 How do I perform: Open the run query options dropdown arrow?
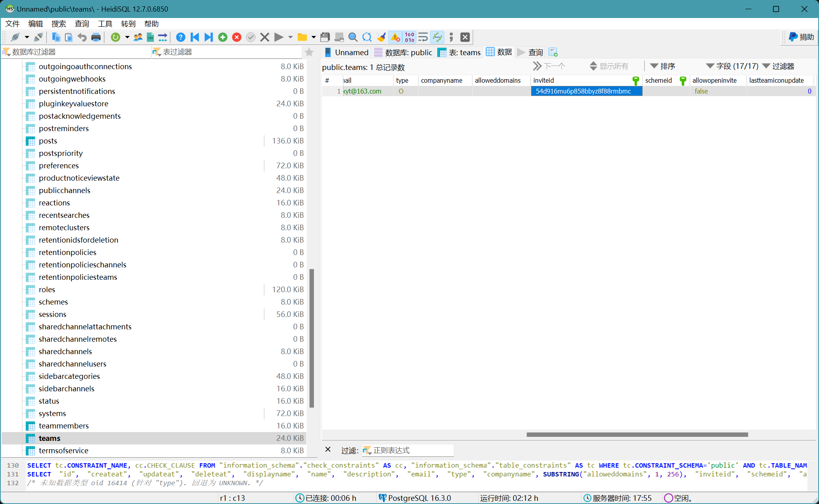click(290, 37)
